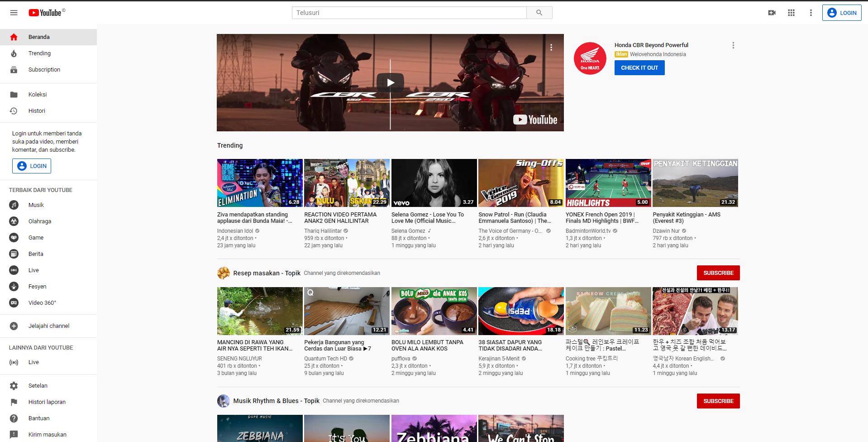868x442 pixels.
Task: Click the Game icon in sidebar
Action: (x=14, y=238)
